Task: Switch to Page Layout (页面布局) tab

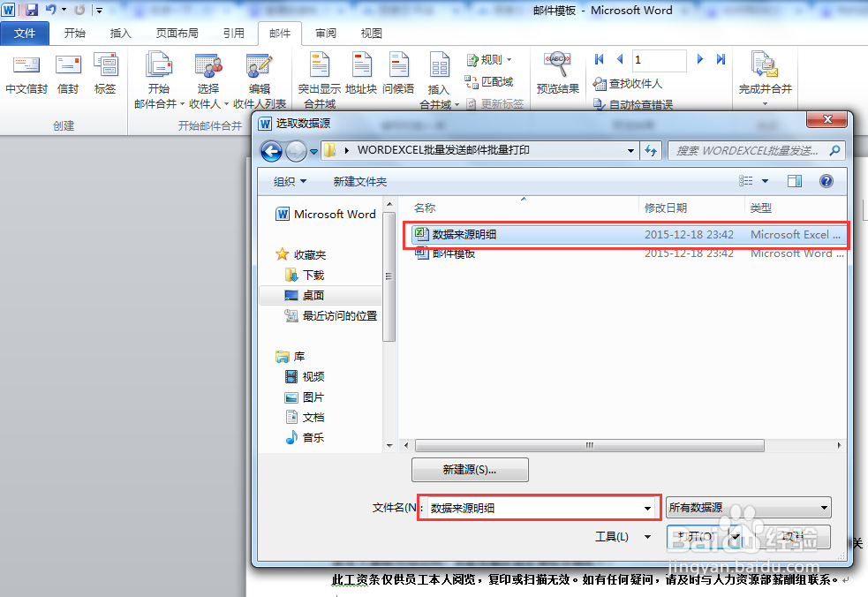Action: [x=177, y=34]
